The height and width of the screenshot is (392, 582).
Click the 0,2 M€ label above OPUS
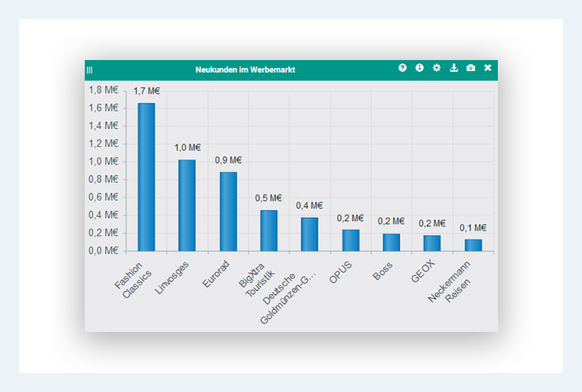click(x=350, y=218)
